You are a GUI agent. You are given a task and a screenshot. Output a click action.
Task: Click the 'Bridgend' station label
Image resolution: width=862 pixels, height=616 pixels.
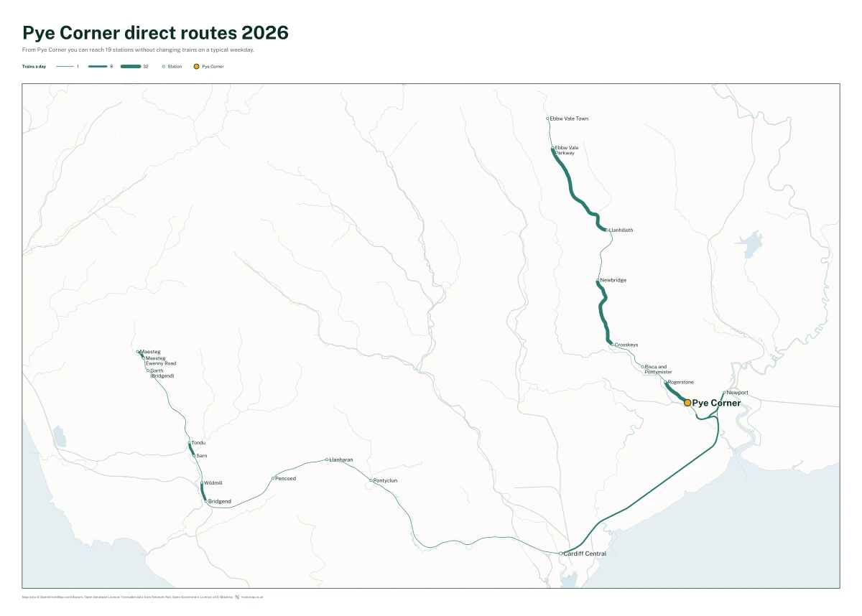220,501
